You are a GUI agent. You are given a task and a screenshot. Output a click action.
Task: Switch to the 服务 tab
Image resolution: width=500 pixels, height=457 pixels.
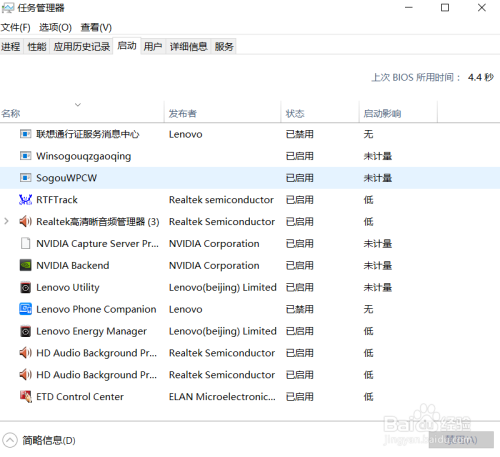coord(224,46)
